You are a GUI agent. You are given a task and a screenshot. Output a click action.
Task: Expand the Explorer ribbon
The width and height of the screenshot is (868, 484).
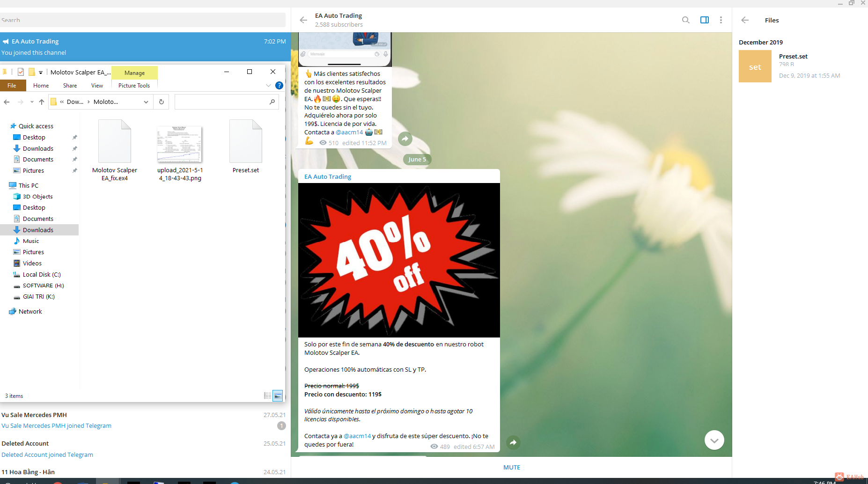pyautogui.click(x=268, y=86)
